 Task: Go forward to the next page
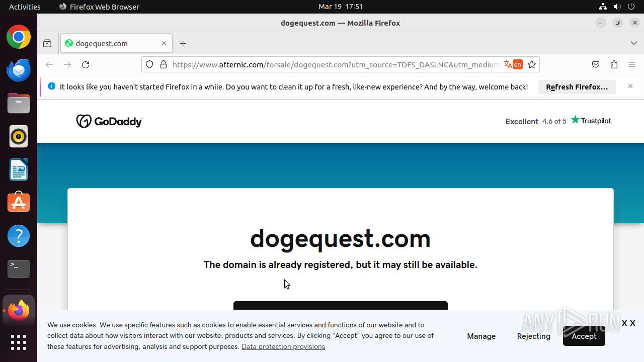[x=67, y=65]
